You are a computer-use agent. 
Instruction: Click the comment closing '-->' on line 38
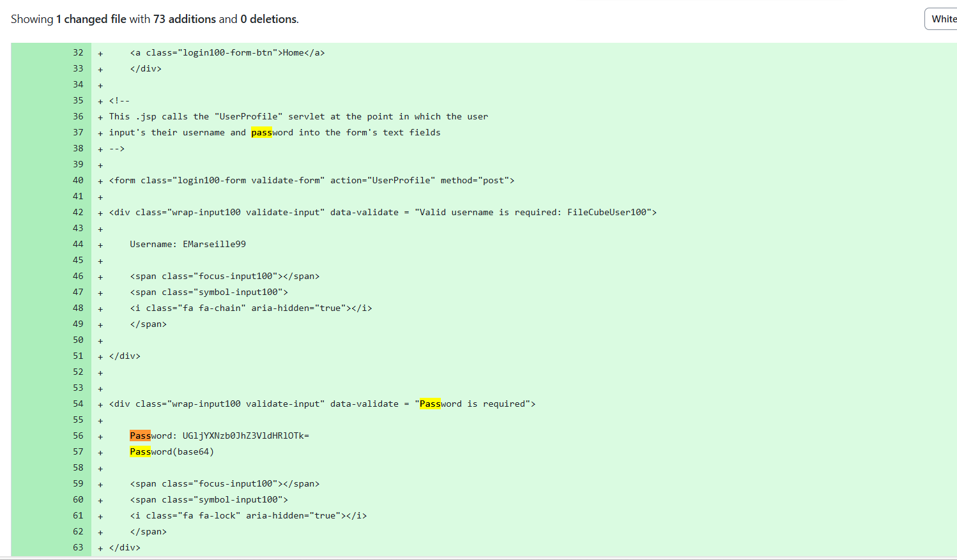pos(117,148)
